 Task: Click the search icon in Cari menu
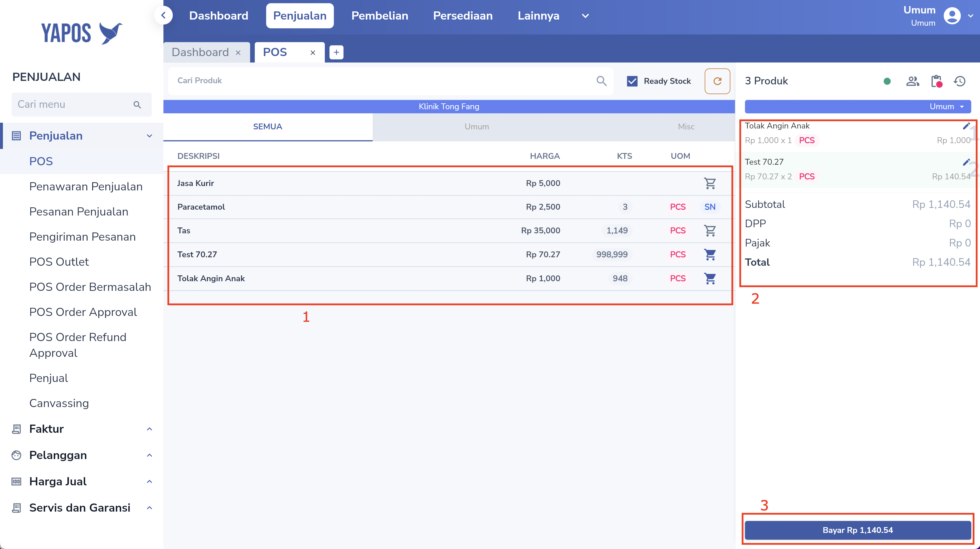(x=137, y=105)
